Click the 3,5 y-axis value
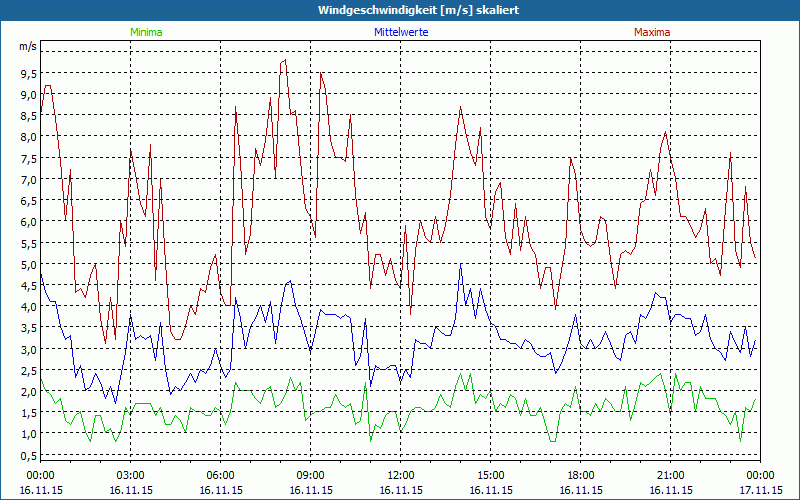 coord(28,328)
